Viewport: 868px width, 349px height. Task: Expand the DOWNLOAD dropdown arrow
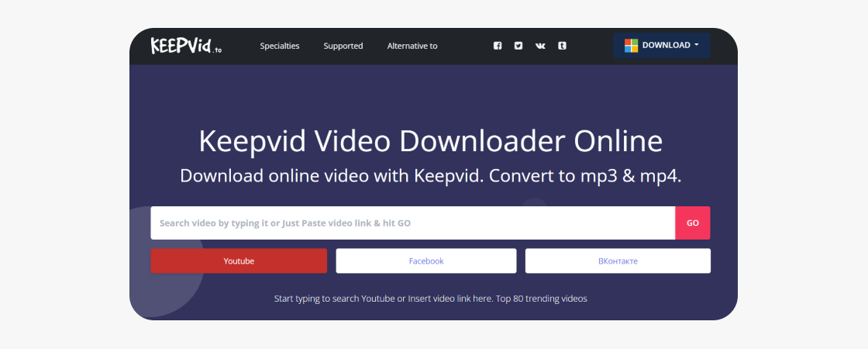(697, 45)
